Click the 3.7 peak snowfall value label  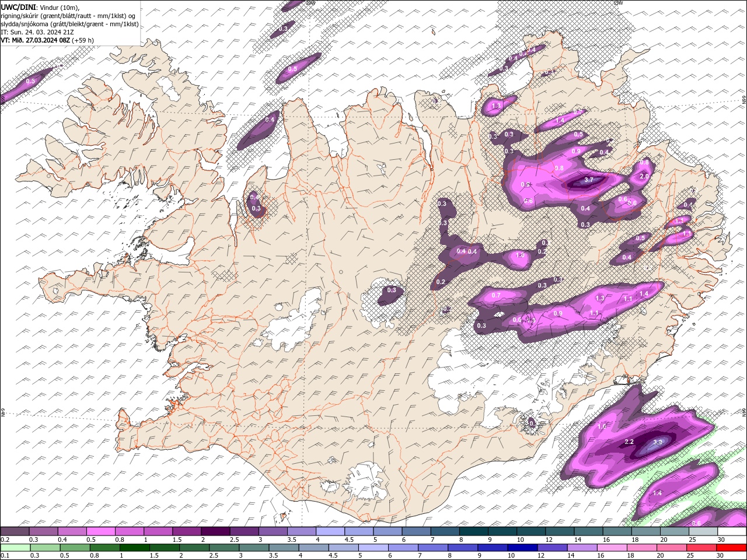(589, 180)
